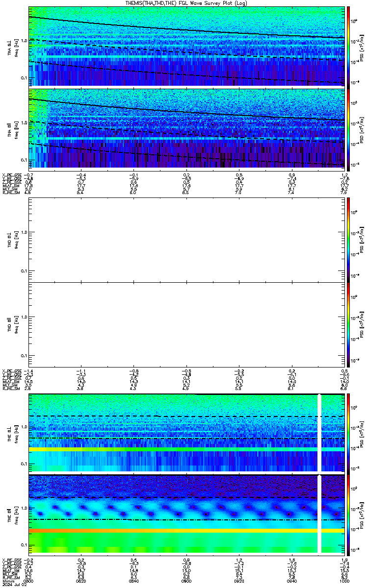This screenshot has width=368, height=588.
Task: Click the 2024 Jul 02 date label
Action: pyautogui.click(x=15, y=585)
